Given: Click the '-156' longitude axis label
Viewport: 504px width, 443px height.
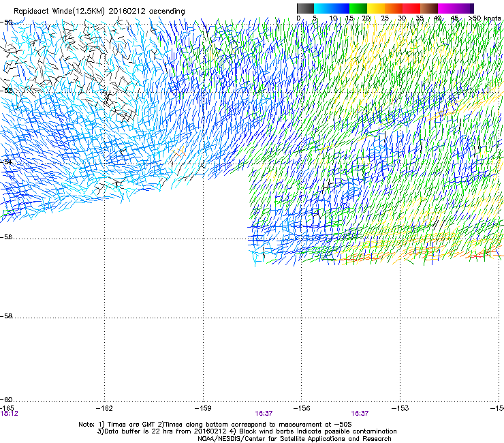Looking at the screenshot, I should click(x=302, y=408).
